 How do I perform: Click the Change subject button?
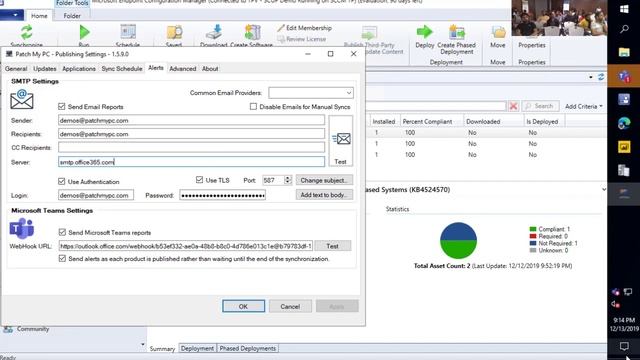(x=324, y=180)
